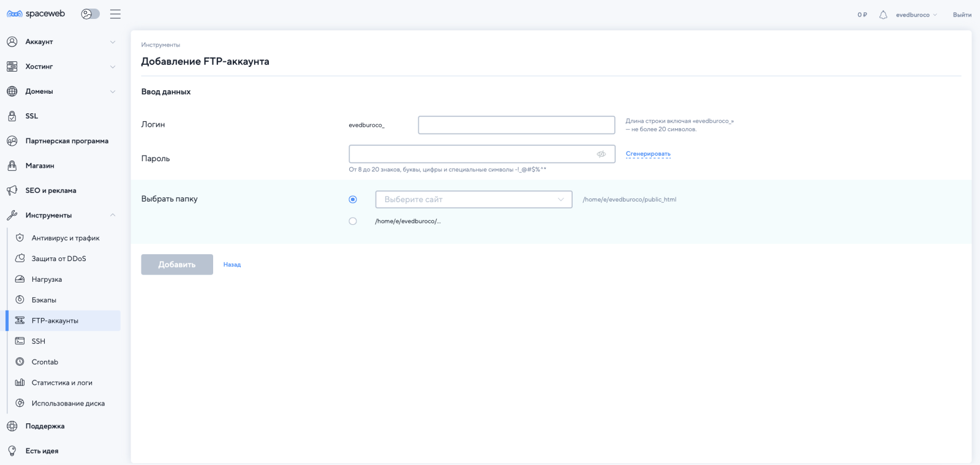
Task: Select the Выберите сайт radio button
Action: coord(353,199)
